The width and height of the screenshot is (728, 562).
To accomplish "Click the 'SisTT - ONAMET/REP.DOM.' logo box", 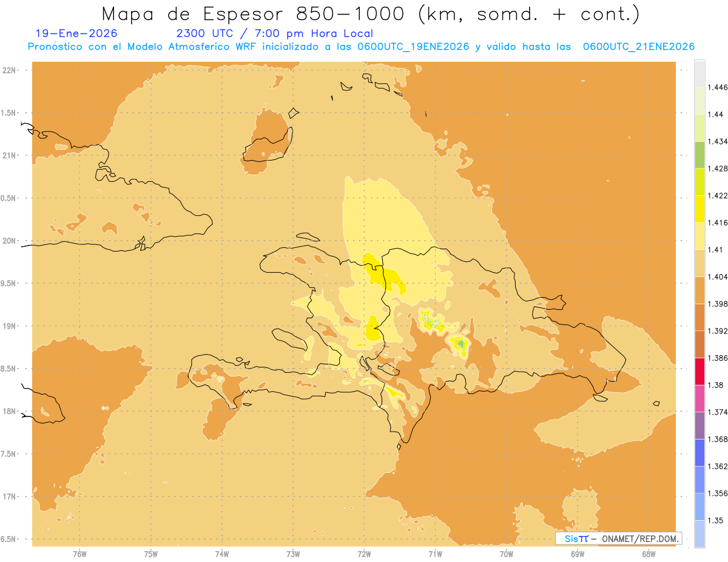I will (619, 538).
